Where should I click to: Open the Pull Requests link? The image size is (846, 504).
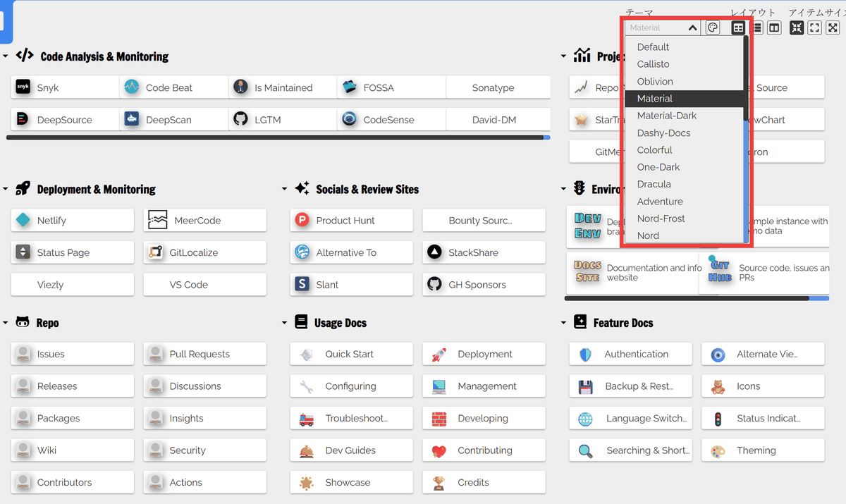point(204,354)
